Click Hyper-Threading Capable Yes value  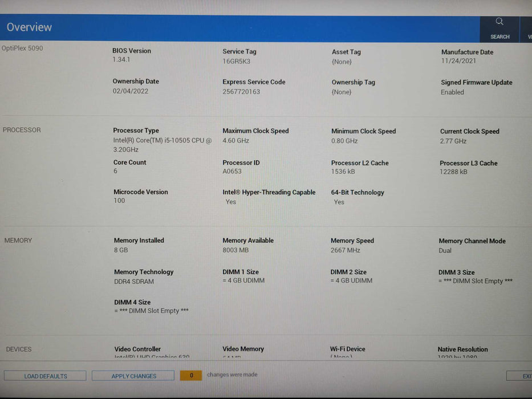(231, 202)
